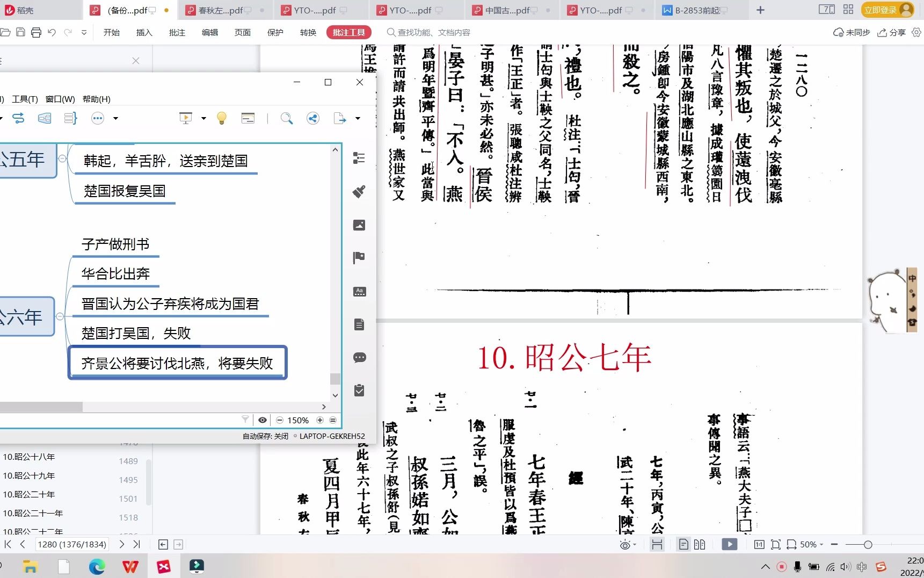Open the themes panel in XMind sidebar
The image size is (924, 578).
(359, 292)
